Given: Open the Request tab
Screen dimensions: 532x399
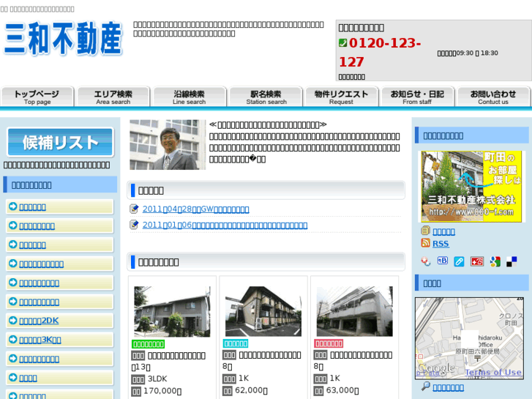Looking at the screenshot, I should tap(342, 97).
